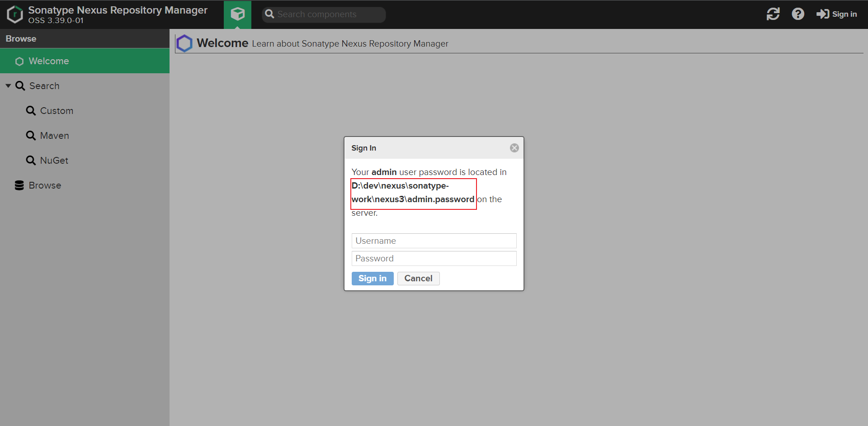Viewport: 868px width, 426px height.
Task: Click the Sign in button in the dialog
Action: 373,279
